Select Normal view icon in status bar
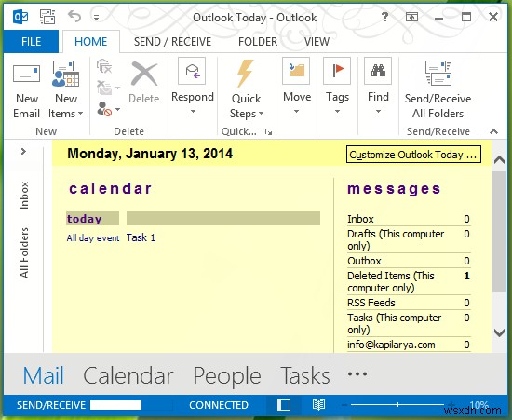This screenshot has height=420, width=512. 284,405
